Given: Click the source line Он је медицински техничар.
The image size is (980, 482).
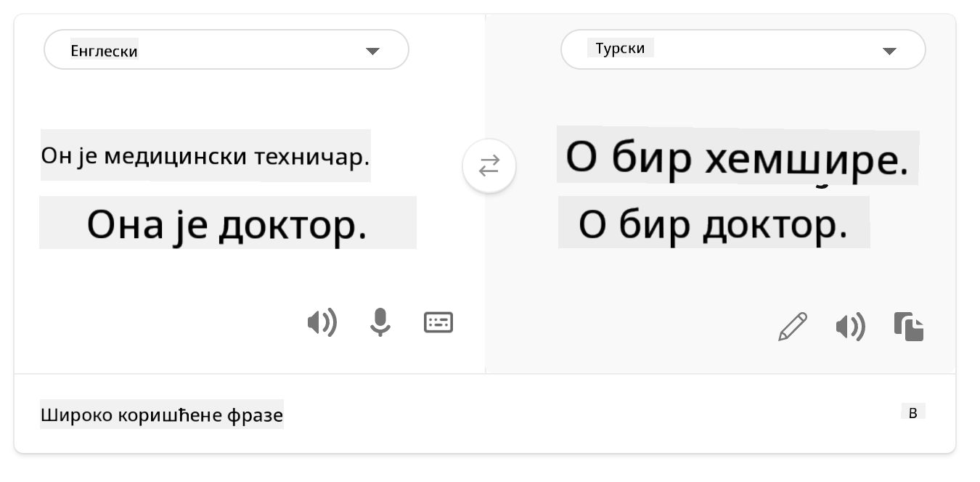Looking at the screenshot, I should (205, 155).
